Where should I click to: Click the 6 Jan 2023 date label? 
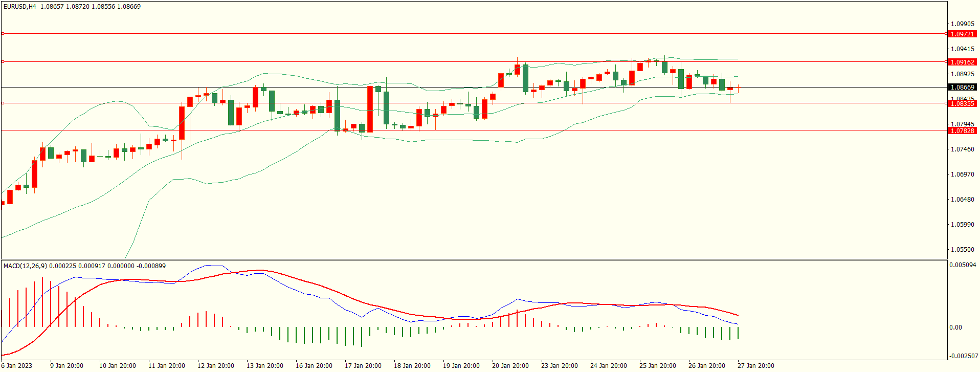(17, 366)
